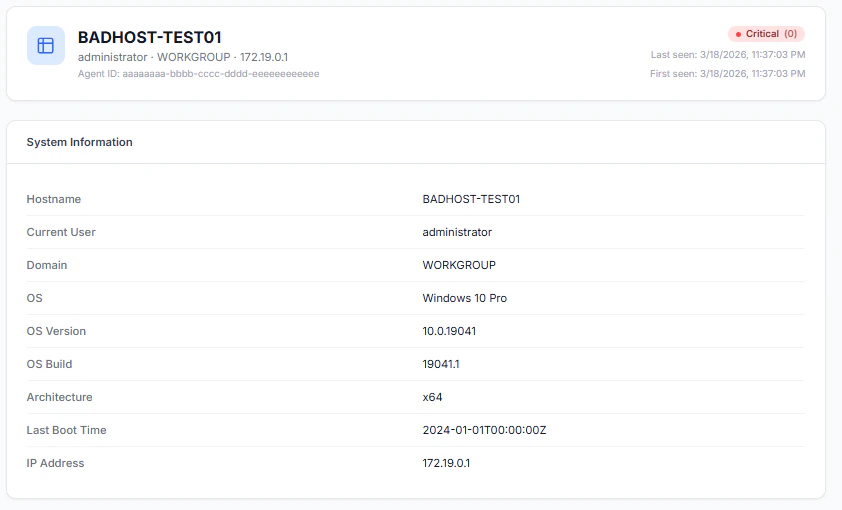Click the Architecture label

pos(59,397)
